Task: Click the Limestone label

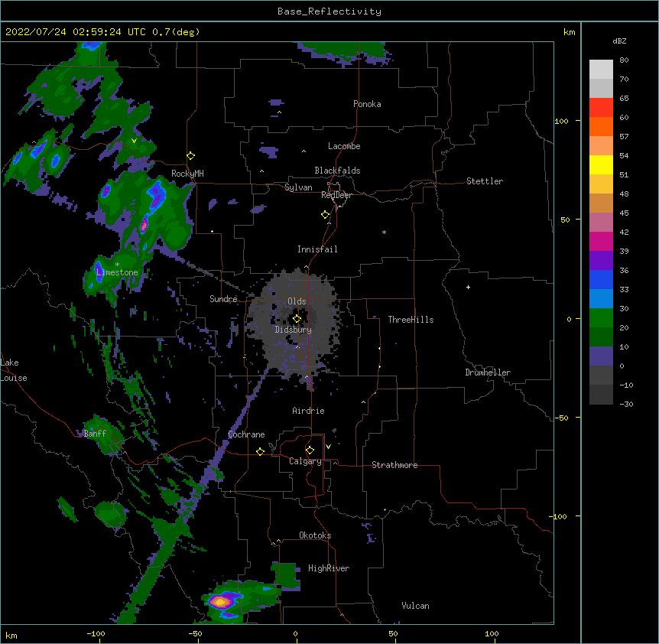Action: (117, 272)
